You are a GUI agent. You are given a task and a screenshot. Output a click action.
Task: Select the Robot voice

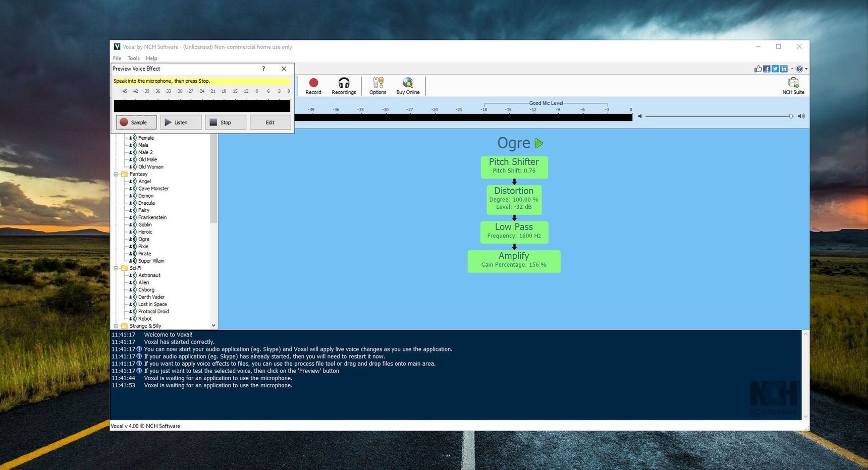145,319
